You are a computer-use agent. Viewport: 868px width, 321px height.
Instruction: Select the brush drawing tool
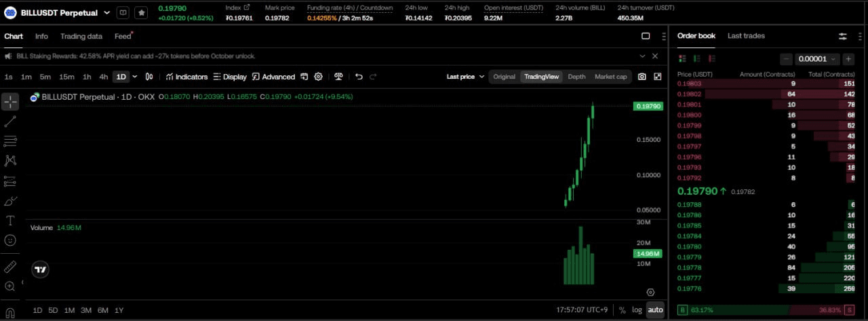coord(10,201)
